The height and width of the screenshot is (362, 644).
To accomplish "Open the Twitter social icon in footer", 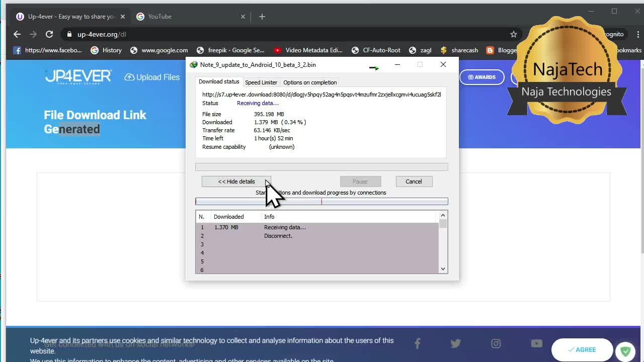I will [x=456, y=343].
